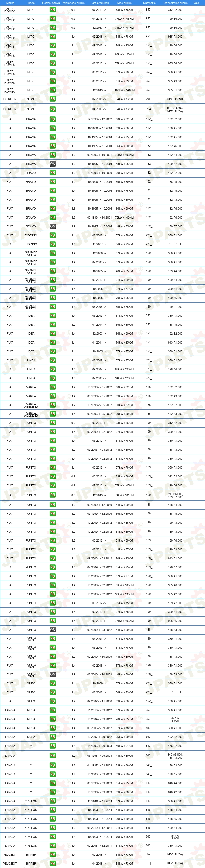Select the 40kW / 54KM power cell
The image size is (205, 868).
click(x=124, y=746)
